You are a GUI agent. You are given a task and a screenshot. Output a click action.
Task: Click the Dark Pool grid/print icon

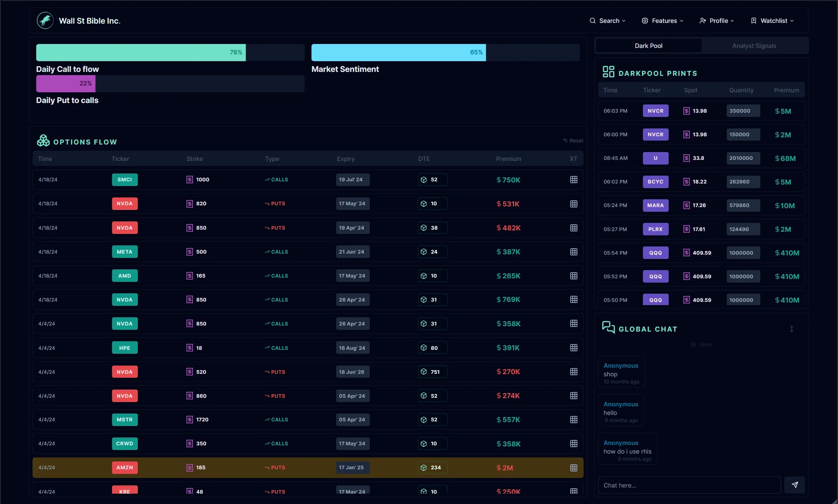click(607, 72)
